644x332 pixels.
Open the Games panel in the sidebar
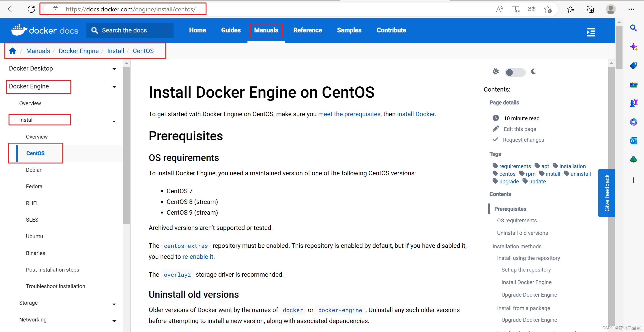click(634, 103)
